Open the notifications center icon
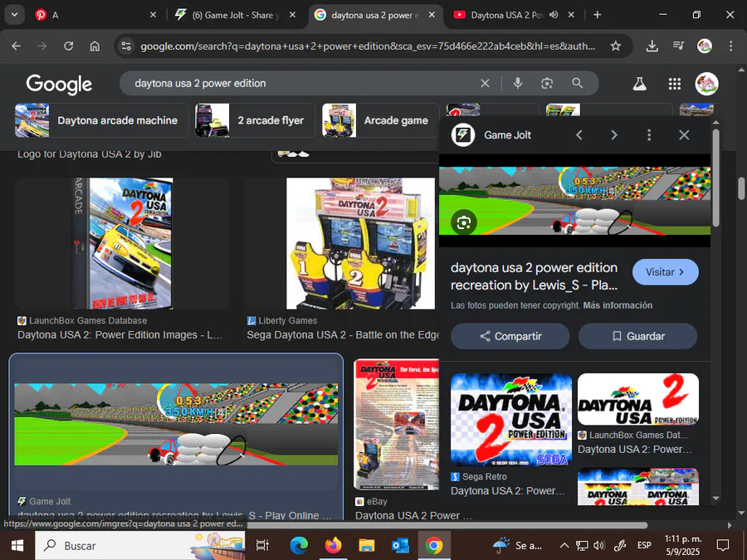Screen dimensions: 747x560 coord(723,545)
